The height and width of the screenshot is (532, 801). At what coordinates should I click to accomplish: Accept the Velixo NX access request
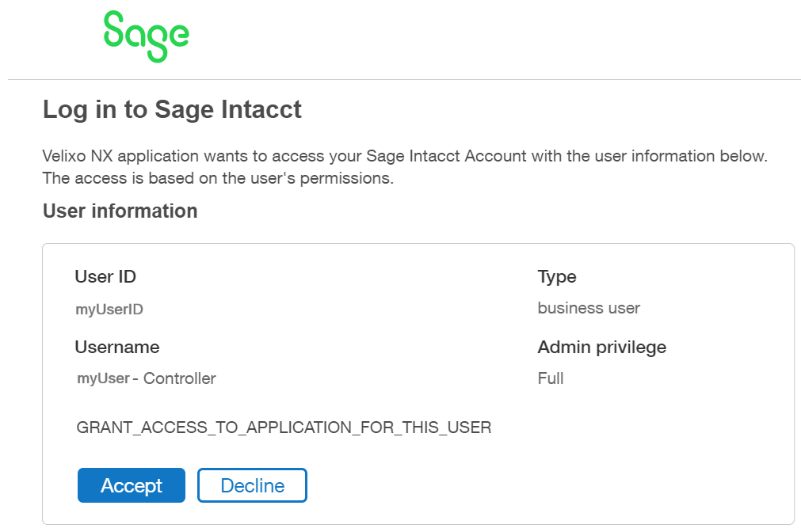coord(132,485)
